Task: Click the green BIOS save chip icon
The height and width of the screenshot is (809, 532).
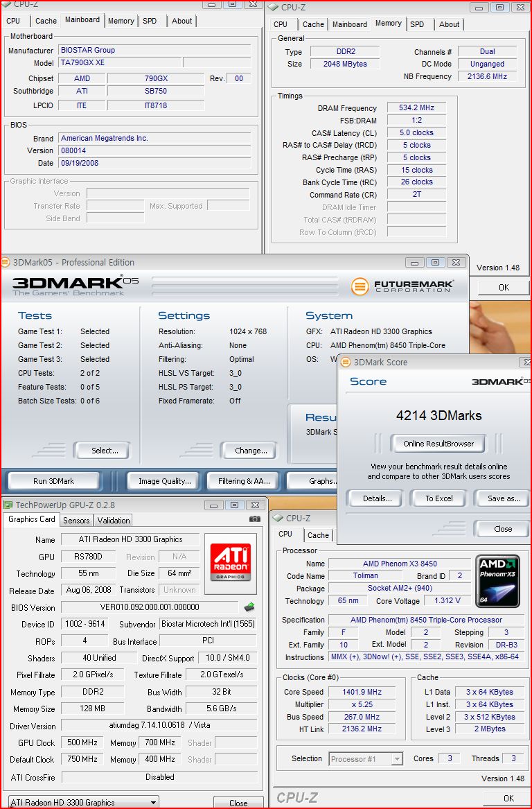Action: click(x=249, y=607)
